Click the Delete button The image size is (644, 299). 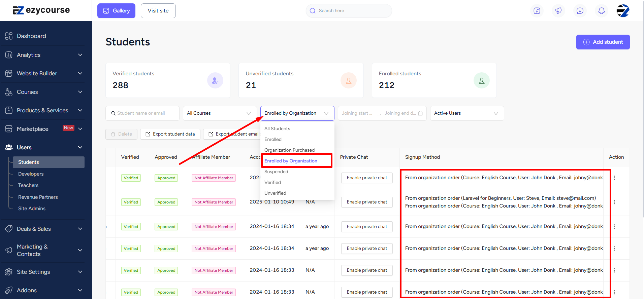click(121, 134)
